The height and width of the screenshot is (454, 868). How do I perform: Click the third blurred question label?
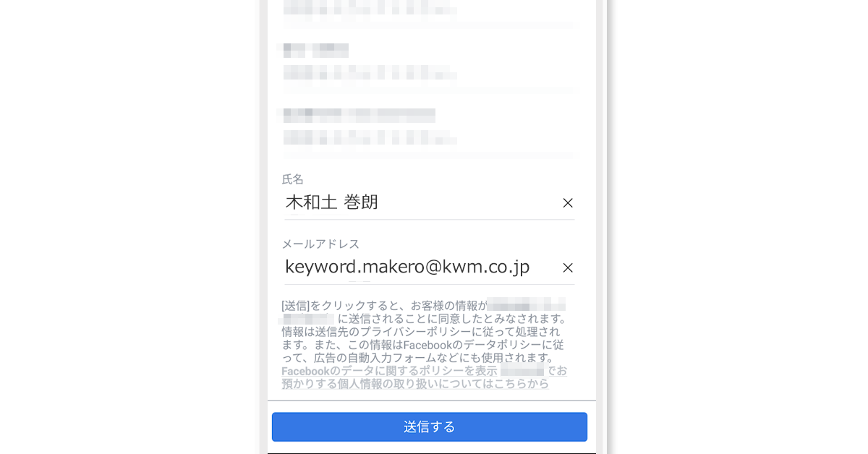click(x=359, y=115)
